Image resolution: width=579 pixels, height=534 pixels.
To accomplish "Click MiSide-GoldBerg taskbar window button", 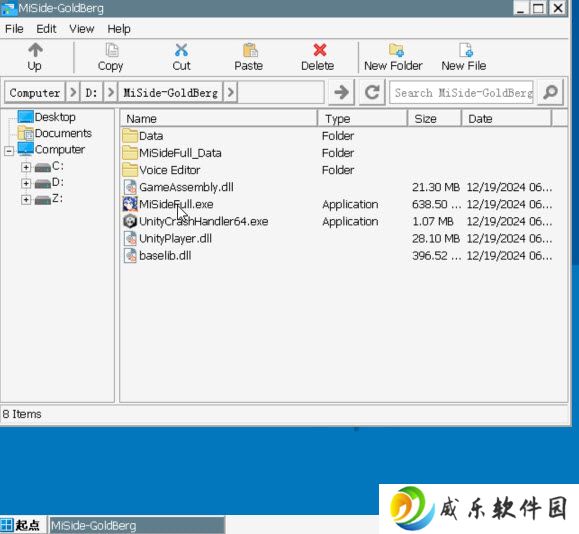I will point(137,525).
